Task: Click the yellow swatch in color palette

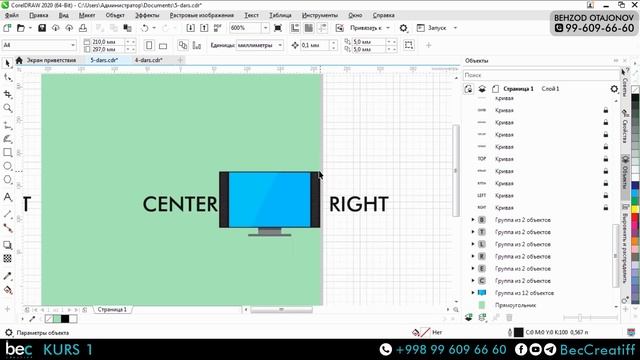Action: click(635, 209)
